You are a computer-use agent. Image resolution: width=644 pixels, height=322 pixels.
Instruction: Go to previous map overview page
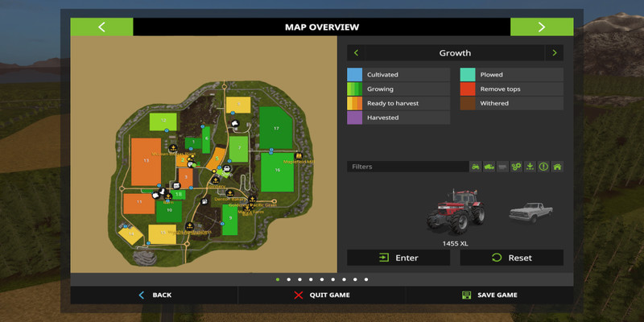point(101,27)
